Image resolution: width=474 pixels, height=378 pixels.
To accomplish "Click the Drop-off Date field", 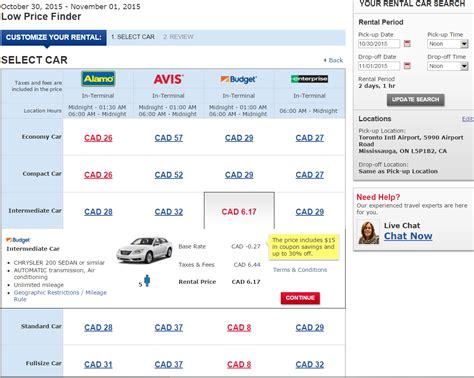I will 379,66.
